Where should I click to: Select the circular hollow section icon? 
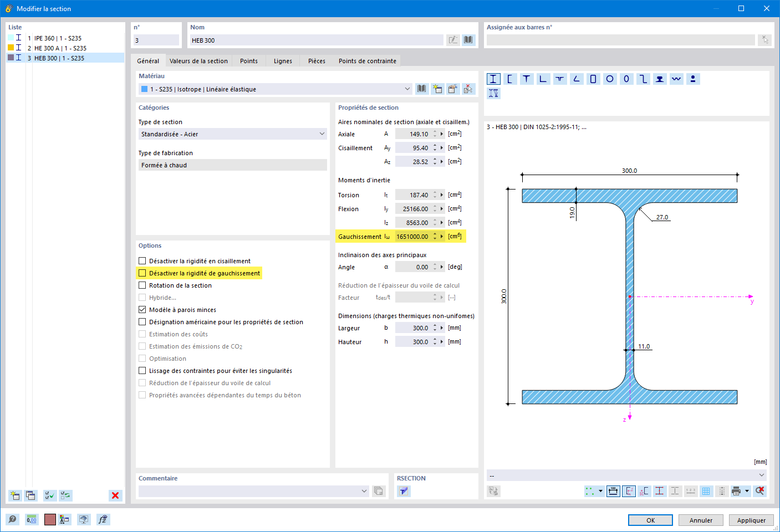(610, 79)
